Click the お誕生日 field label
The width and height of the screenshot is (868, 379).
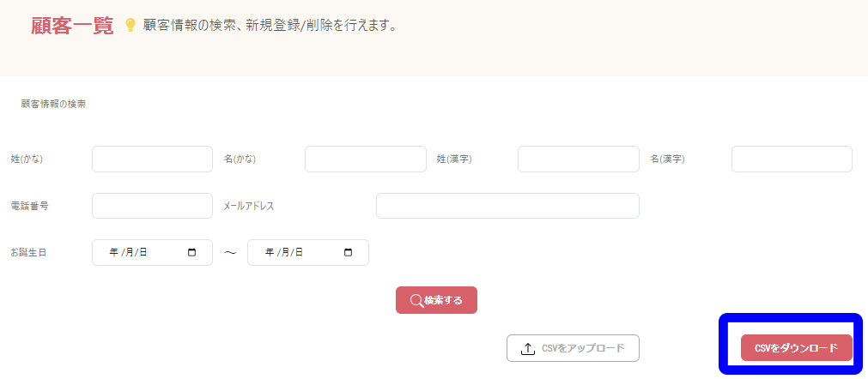pyautogui.click(x=28, y=253)
